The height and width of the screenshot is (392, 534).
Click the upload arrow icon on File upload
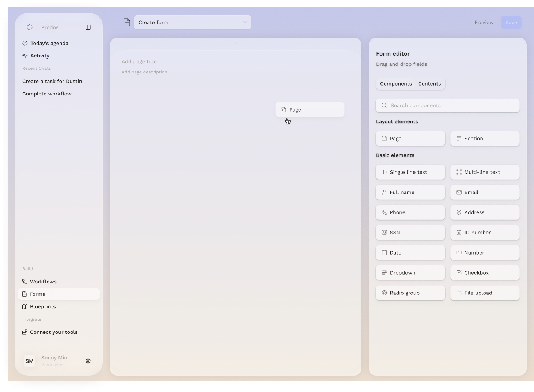[459, 293]
